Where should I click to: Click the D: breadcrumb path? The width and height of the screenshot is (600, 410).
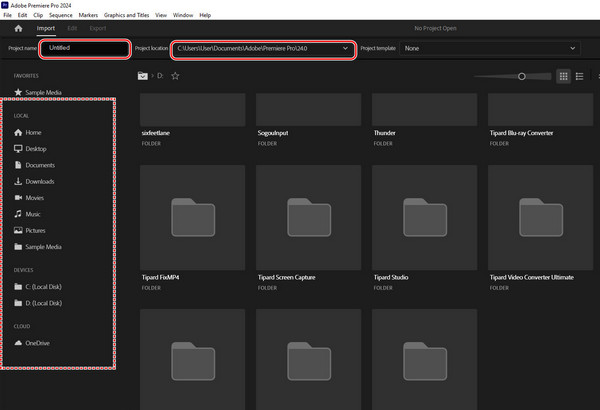160,76
